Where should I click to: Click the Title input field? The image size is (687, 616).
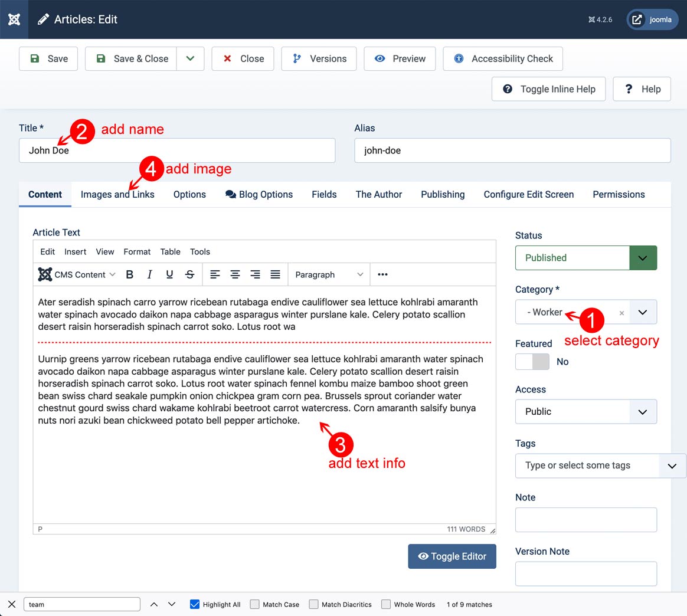(x=177, y=150)
